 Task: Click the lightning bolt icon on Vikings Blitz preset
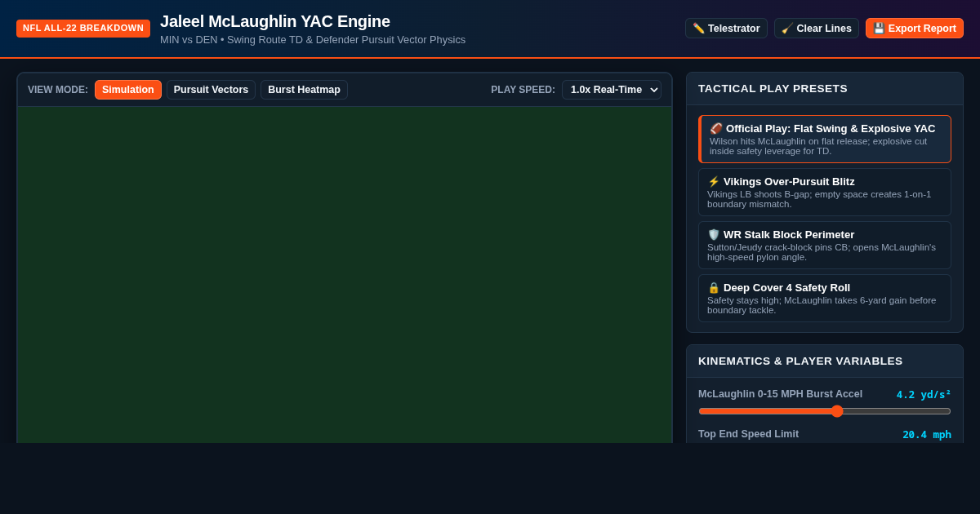point(714,182)
